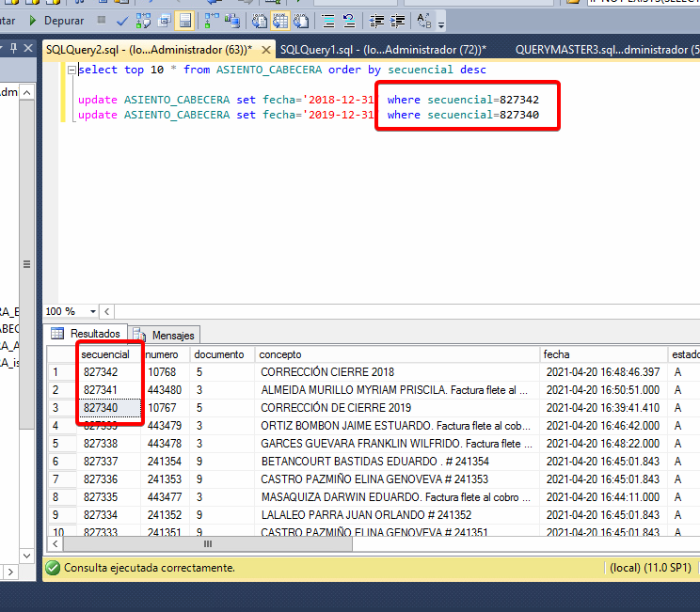Comment out the selected lines
The height and width of the screenshot is (612, 700).
[328, 21]
